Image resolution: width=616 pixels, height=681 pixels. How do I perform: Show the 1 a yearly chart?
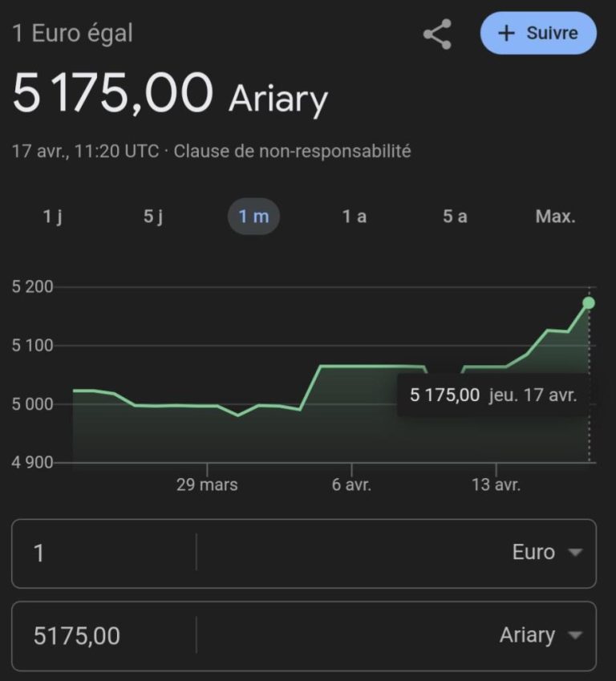(x=355, y=217)
